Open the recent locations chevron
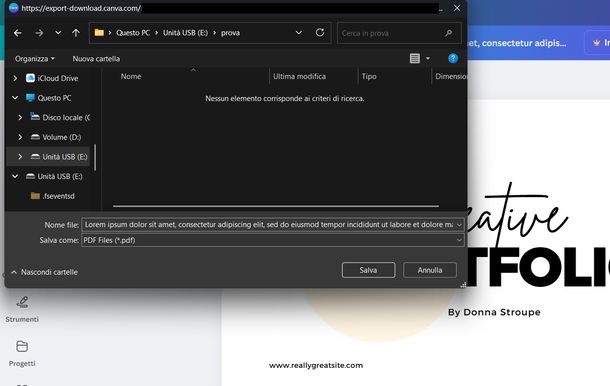This screenshot has width=610, height=386. (58, 33)
